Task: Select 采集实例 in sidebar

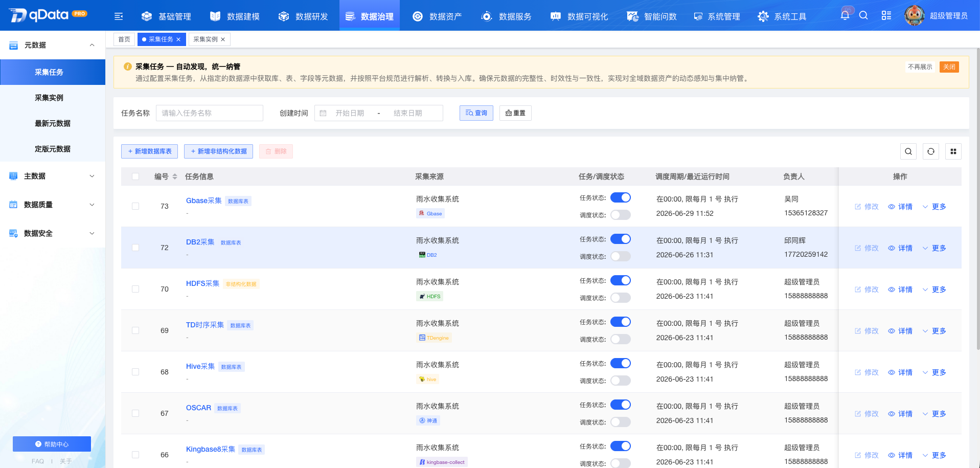Action: (x=53, y=98)
